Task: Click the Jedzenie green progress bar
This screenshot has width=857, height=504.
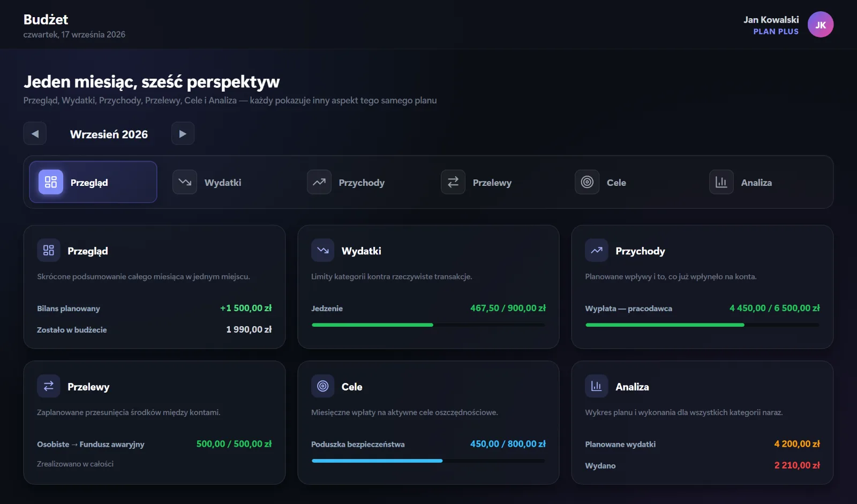Action: click(428, 325)
